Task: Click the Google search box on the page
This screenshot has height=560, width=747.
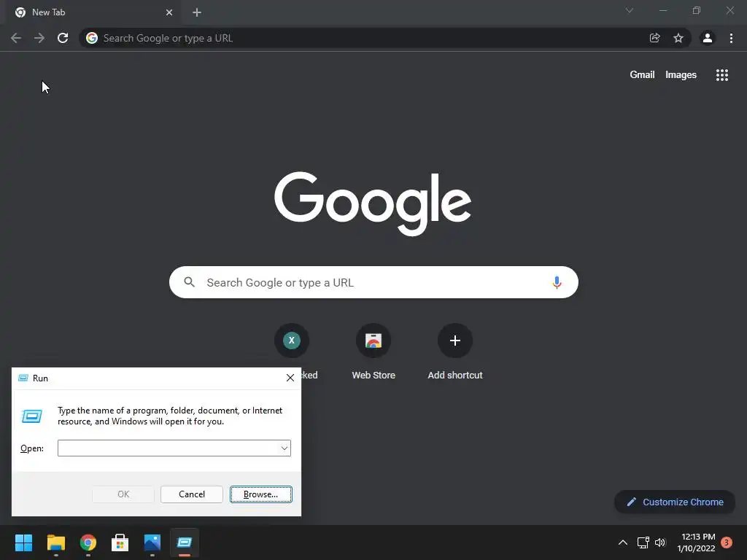Action: (x=373, y=282)
